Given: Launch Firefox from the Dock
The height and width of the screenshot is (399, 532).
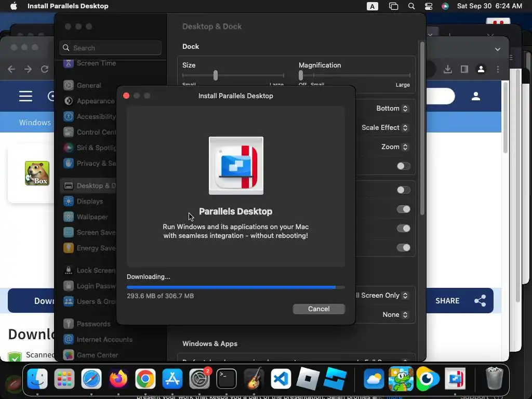Looking at the screenshot, I should (118, 379).
